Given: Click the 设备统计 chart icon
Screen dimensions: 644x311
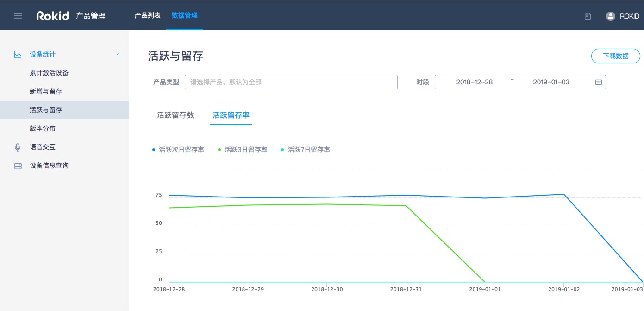Looking at the screenshot, I should tap(18, 55).
